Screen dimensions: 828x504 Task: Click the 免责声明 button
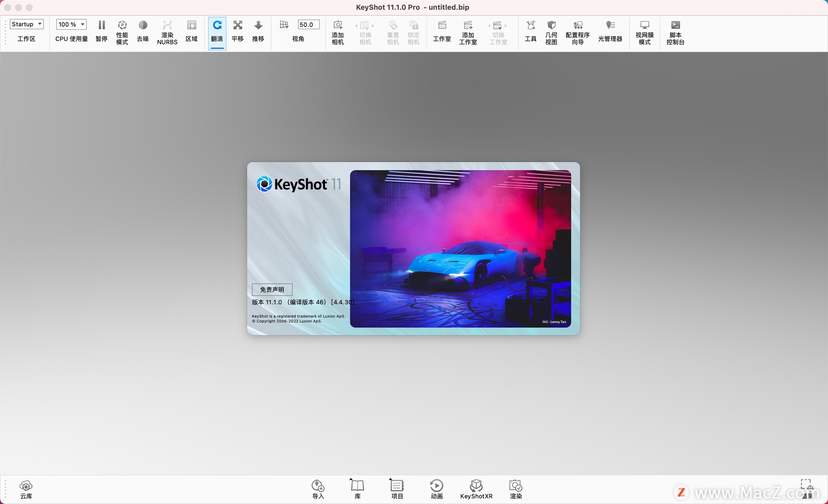pyautogui.click(x=272, y=289)
